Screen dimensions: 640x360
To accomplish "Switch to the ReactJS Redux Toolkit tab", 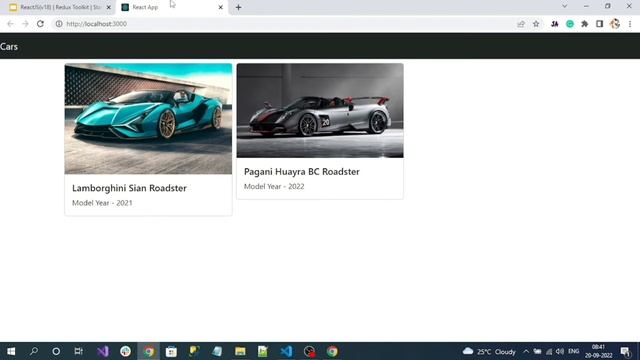I will [x=57, y=7].
